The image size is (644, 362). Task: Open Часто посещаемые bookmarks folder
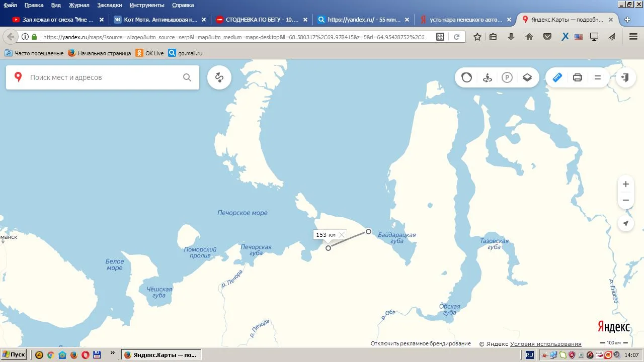34,53
